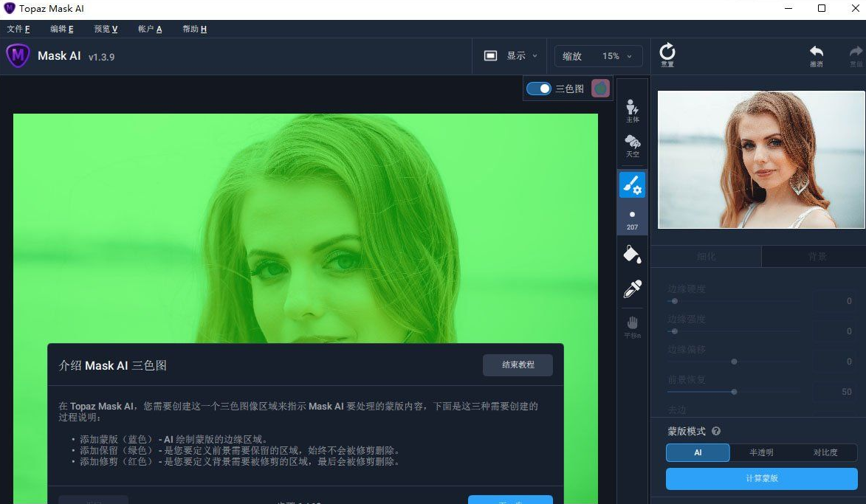Viewport: 866px width, 504px height.
Task: Open the brush size 207 control
Action: 633,220
